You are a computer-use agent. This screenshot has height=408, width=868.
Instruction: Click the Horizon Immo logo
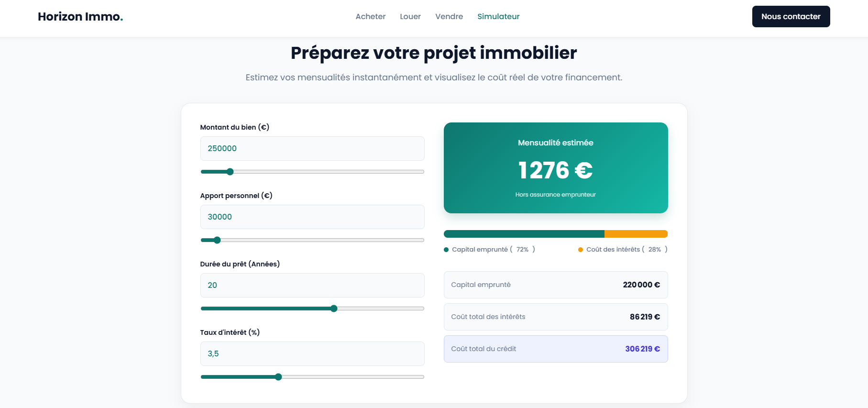80,17
